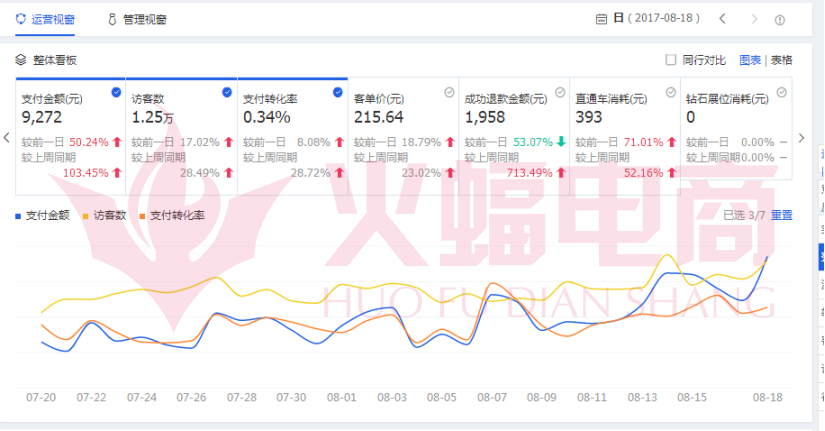This screenshot has height=431, width=825.
Task: Click the 08-01 axis date label
Action: (341, 397)
